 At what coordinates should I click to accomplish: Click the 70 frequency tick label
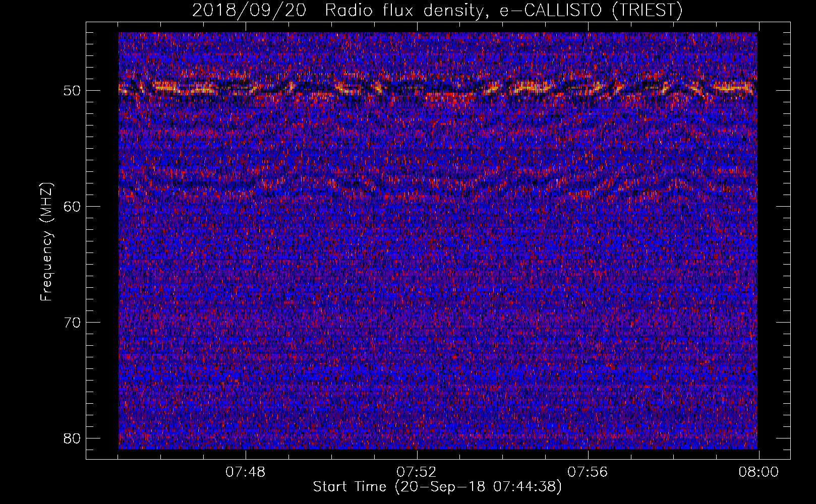point(72,323)
